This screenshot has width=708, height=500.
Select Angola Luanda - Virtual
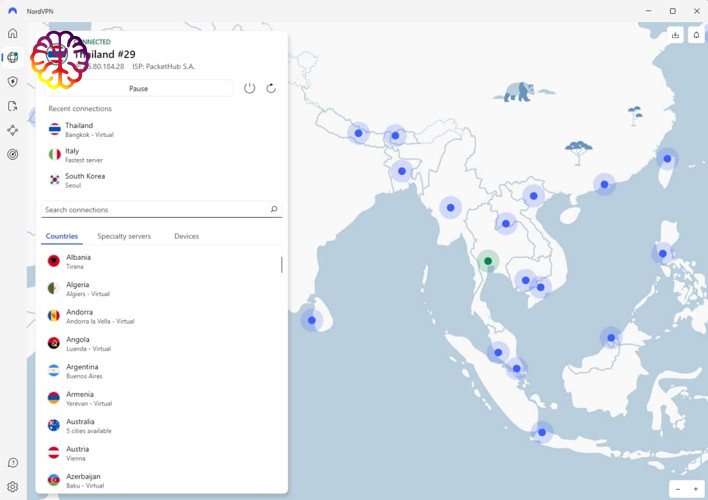coord(162,343)
